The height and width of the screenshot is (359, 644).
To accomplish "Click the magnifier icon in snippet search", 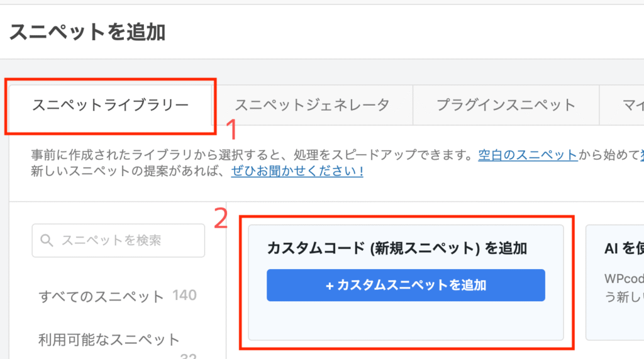I will pos(47,240).
